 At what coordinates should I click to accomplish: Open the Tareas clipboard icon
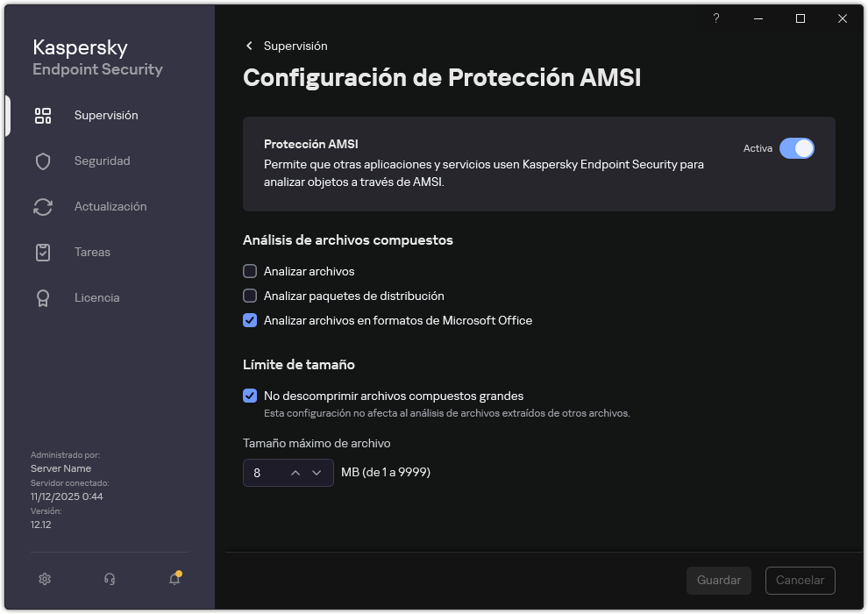[x=43, y=252]
